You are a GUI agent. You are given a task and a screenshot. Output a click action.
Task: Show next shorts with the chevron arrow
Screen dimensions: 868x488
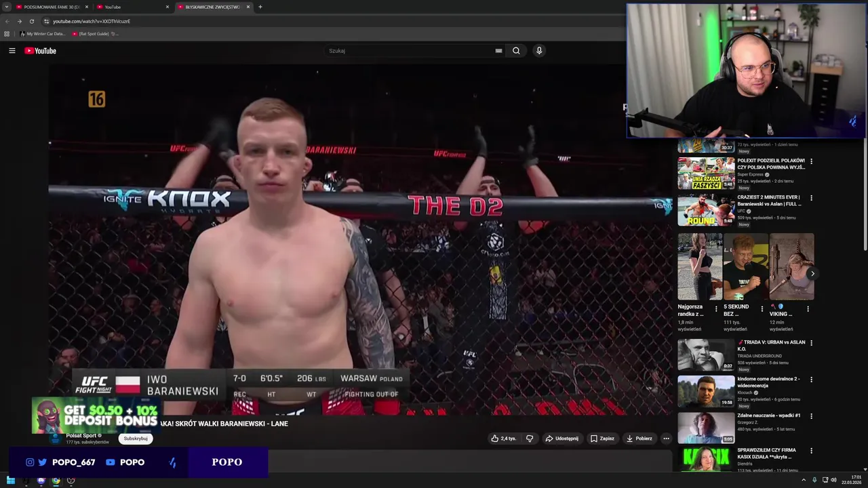(x=812, y=274)
